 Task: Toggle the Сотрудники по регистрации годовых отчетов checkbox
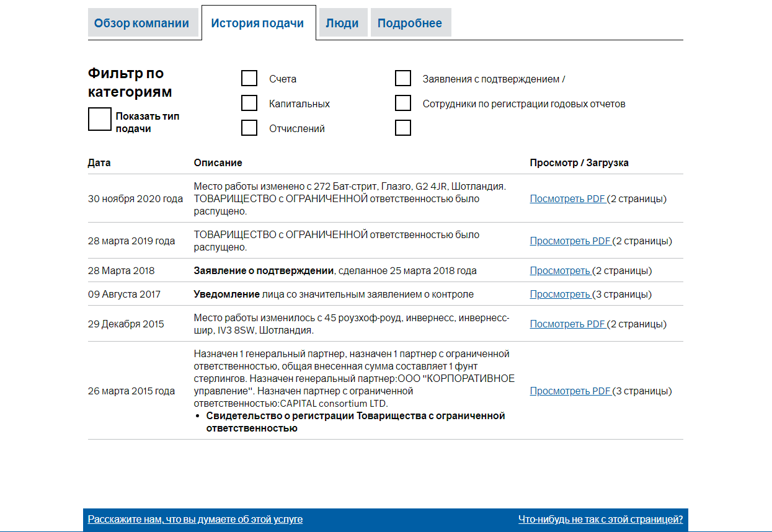click(403, 103)
